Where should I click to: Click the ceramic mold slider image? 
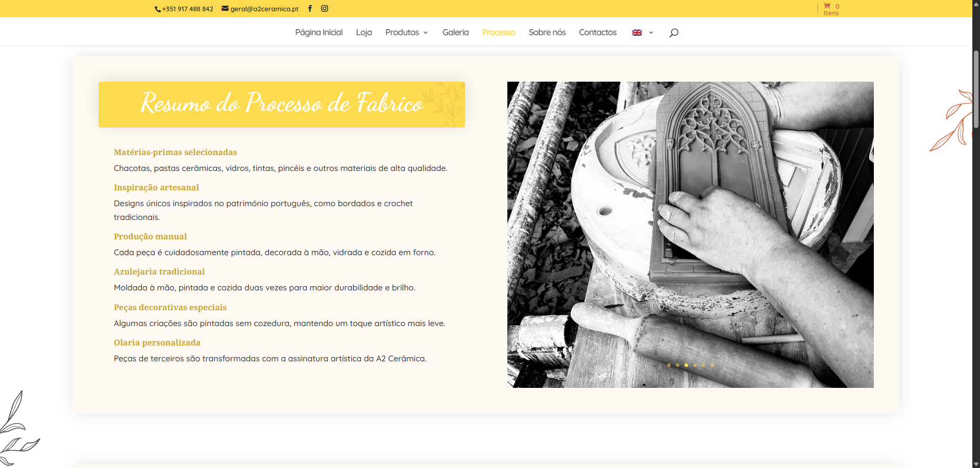click(x=690, y=235)
